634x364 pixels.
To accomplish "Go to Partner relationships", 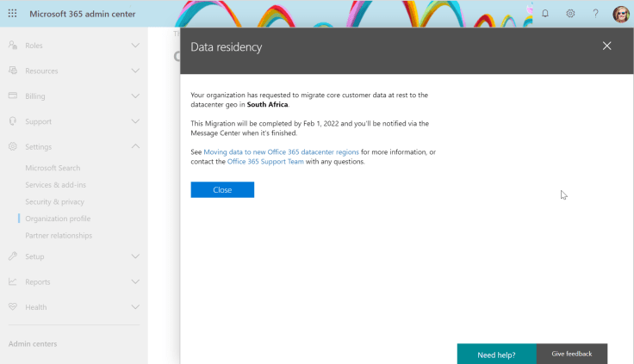I will point(59,235).
